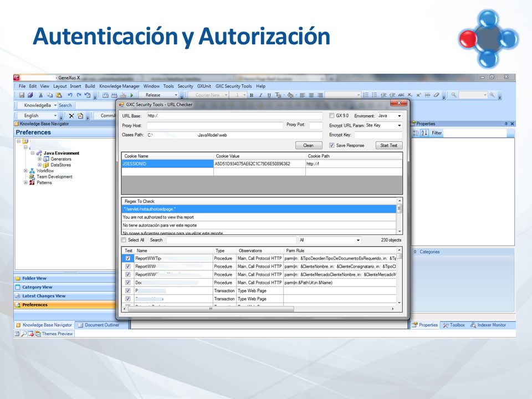This screenshot has height=399, width=532.
Task: Click the URL Base input field
Action: [234, 116]
